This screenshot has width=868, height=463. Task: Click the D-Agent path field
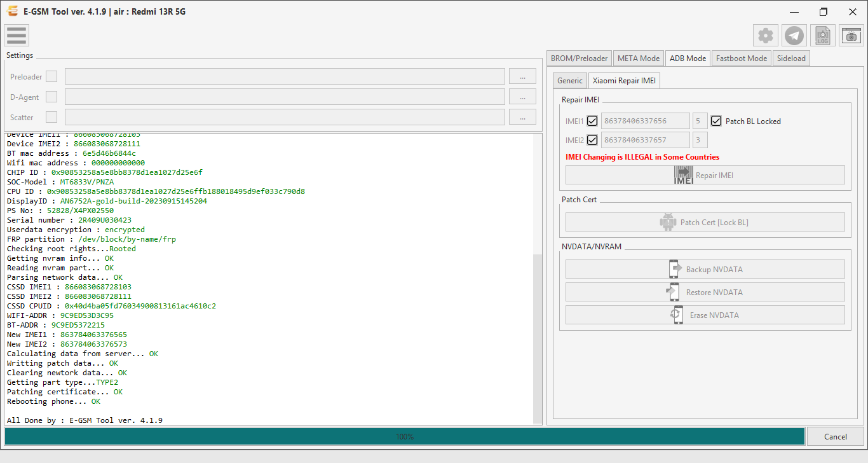285,97
